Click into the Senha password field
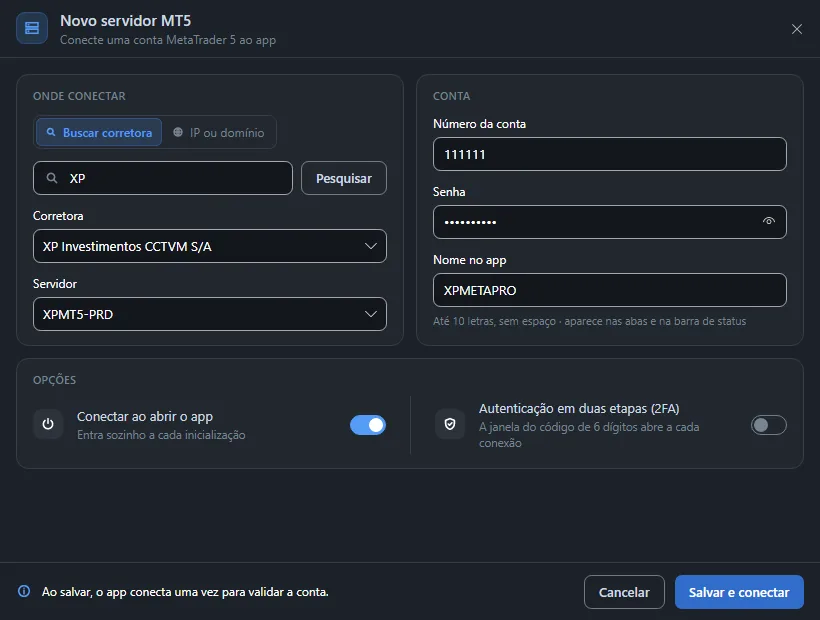 pyautogui.click(x=610, y=222)
